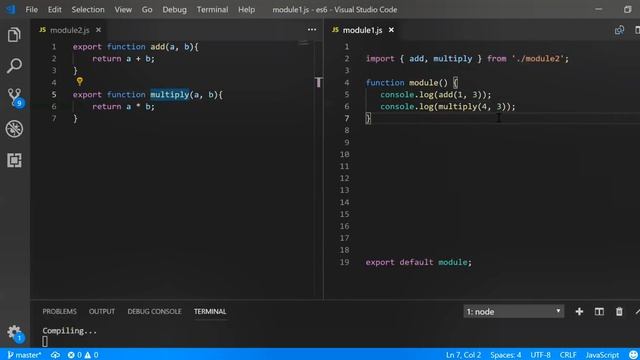This screenshot has width=640, height=360.
Task: Open the Explorer view in activity bar
Action: (14, 35)
